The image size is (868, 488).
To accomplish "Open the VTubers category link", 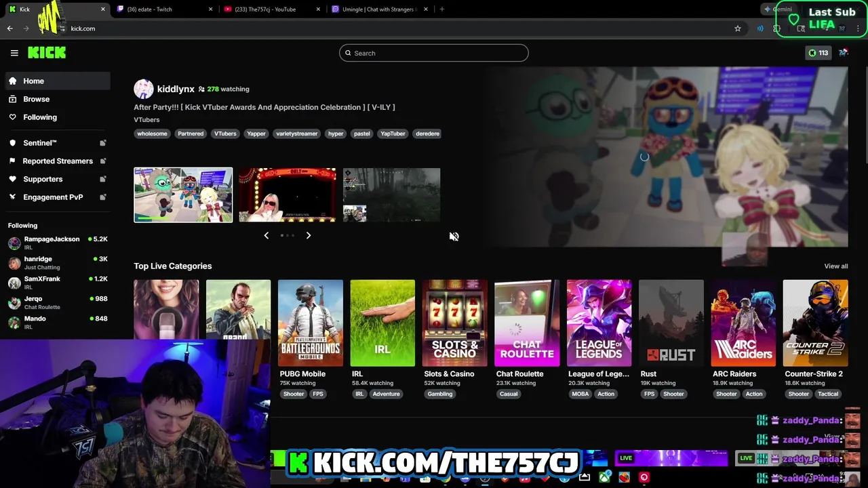I will pos(146,120).
